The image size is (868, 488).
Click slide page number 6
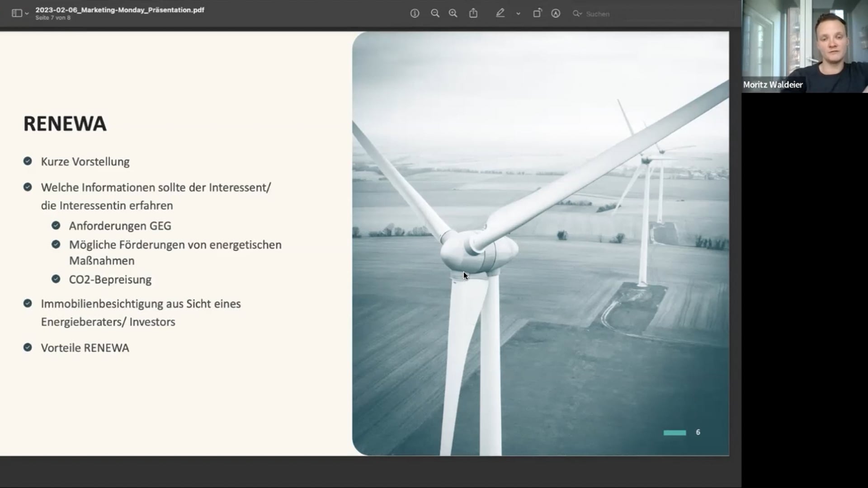[698, 432]
